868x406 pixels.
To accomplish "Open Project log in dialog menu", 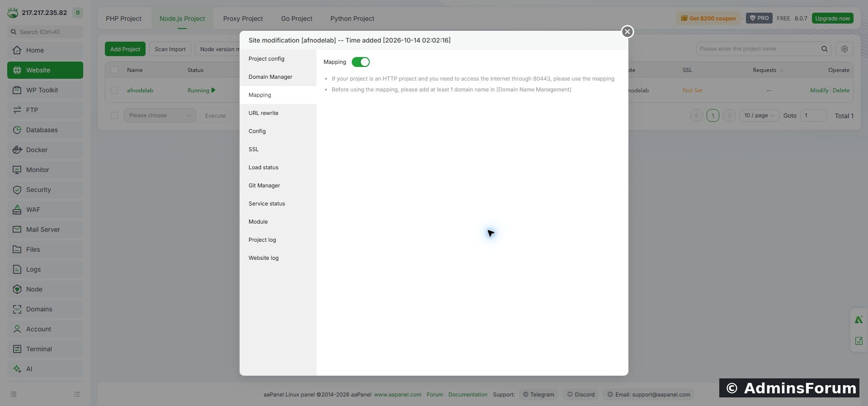I will point(278,240).
